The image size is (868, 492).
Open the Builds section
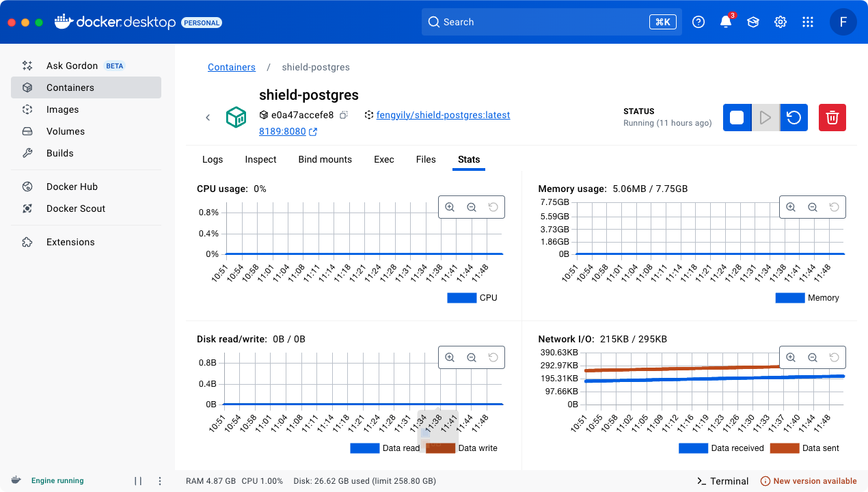[x=86, y=153]
